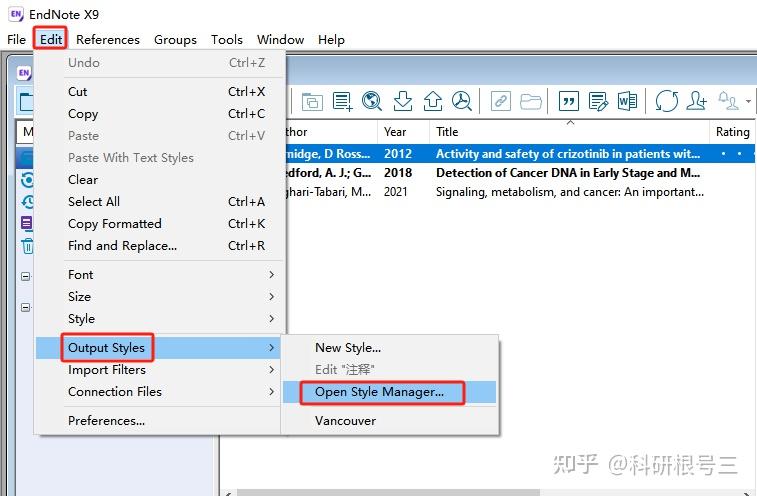The width and height of the screenshot is (757, 496).
Task: Click the sidebar recently added clock icon
Action: [28, 201]
